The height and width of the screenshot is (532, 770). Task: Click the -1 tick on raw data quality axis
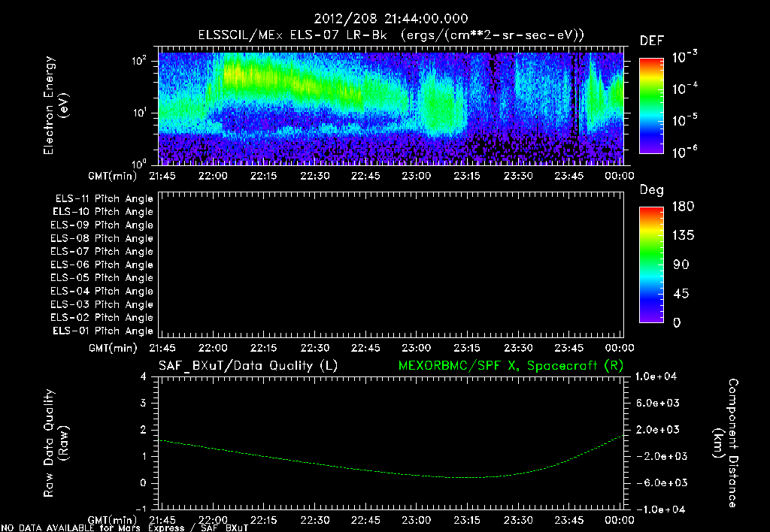(x=141, y=509)
